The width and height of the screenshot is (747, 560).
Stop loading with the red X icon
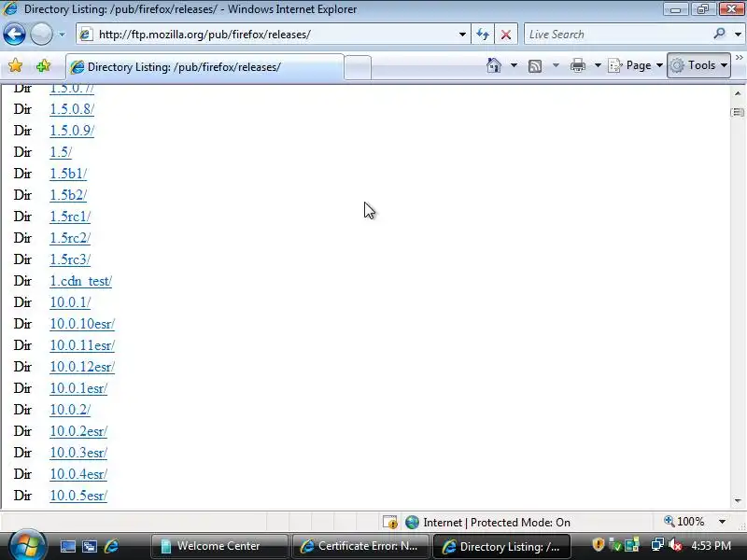tap(506, 35)
